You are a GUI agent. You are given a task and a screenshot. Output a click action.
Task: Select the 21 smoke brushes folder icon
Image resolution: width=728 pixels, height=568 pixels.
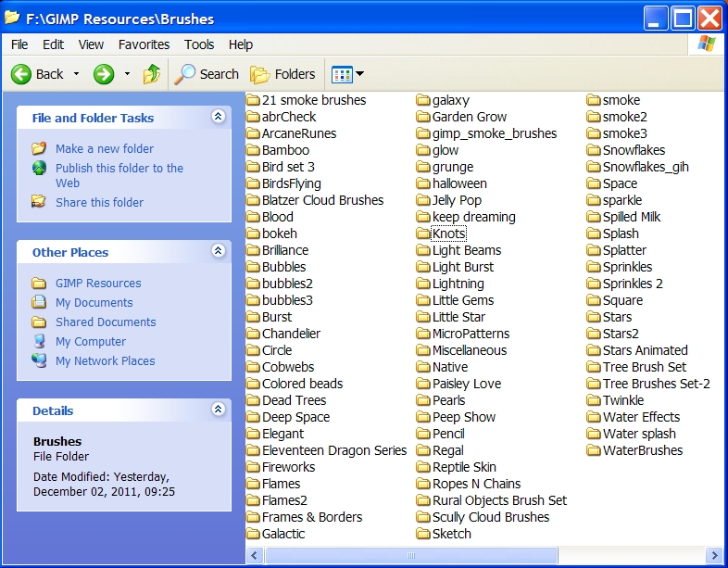pos(253,100)
